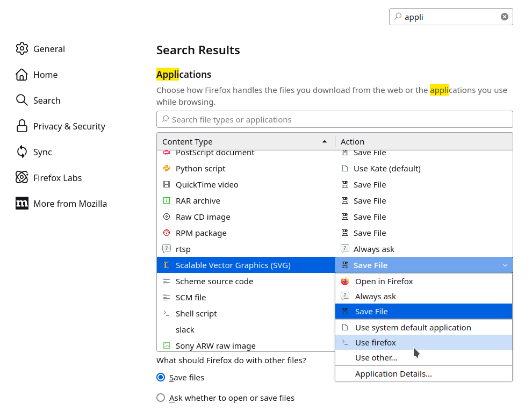Open the General settings gear icon

pos(21,48)
